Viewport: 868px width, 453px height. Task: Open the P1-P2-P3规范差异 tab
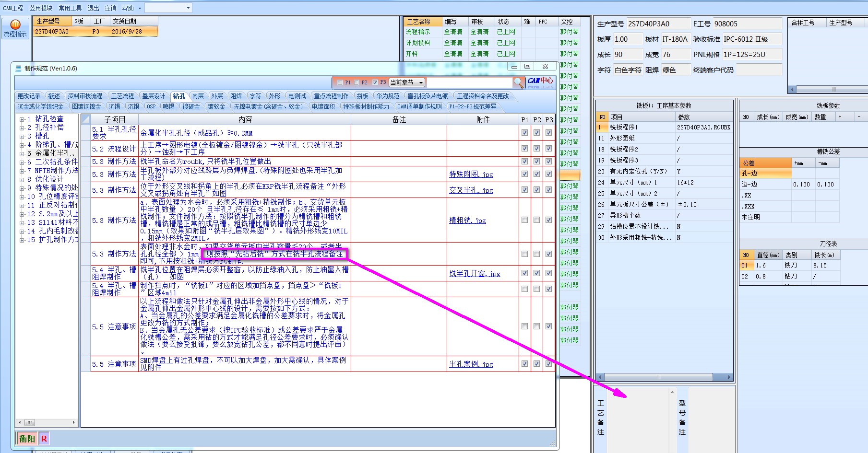(x=473, y=106)
